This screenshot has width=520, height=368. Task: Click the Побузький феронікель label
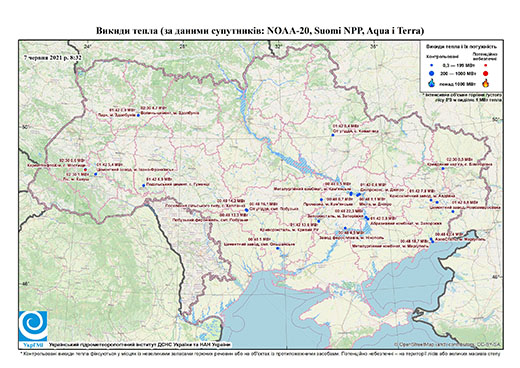coord(210,220)
